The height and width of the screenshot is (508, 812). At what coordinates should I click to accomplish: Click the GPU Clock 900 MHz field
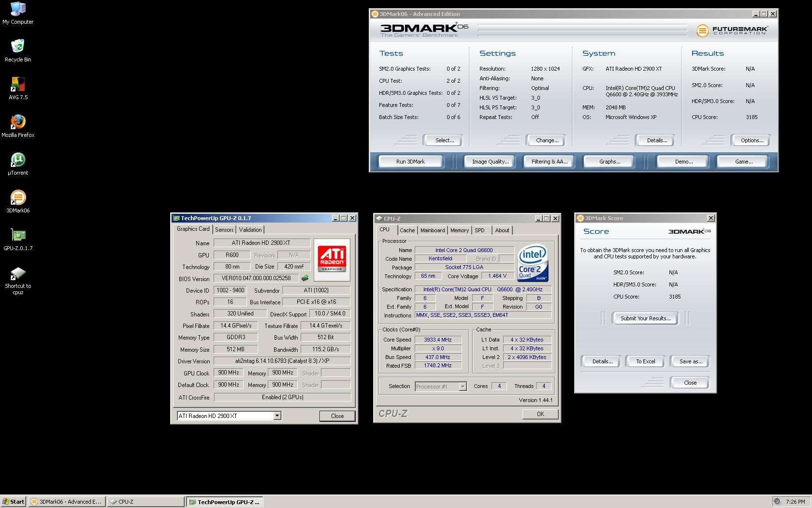coord(229,373)
